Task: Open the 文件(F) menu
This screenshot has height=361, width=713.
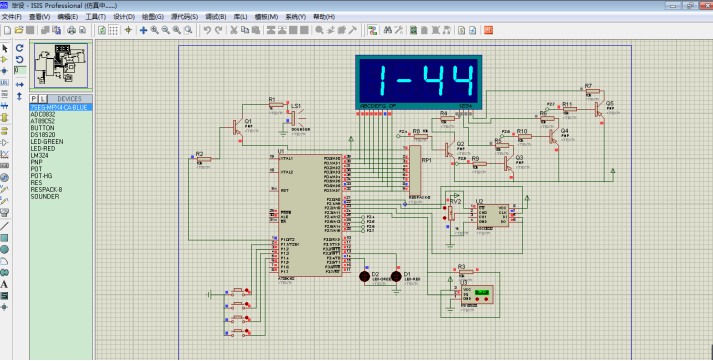Action: [11, 17]
